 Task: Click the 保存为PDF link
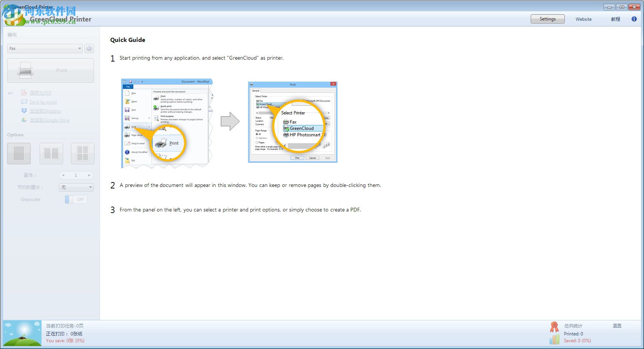(41, 93)
